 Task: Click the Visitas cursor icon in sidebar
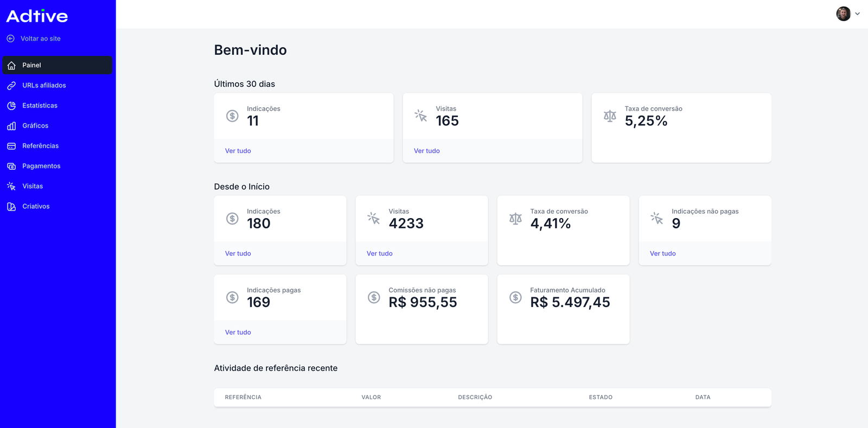pos(11,186)
